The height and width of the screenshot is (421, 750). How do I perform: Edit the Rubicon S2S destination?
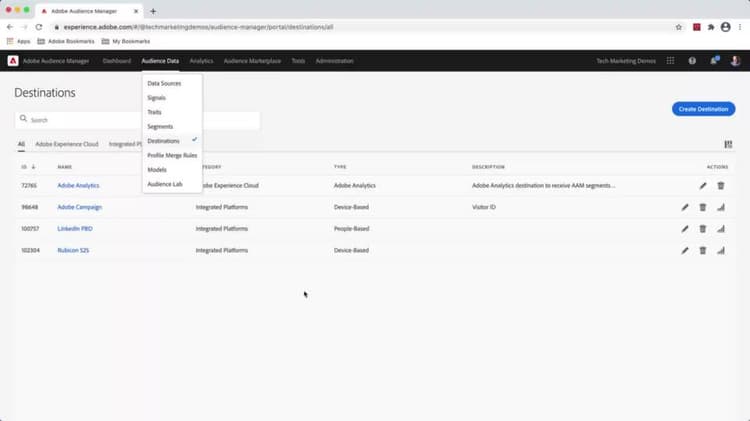click(x=685, y=250)
